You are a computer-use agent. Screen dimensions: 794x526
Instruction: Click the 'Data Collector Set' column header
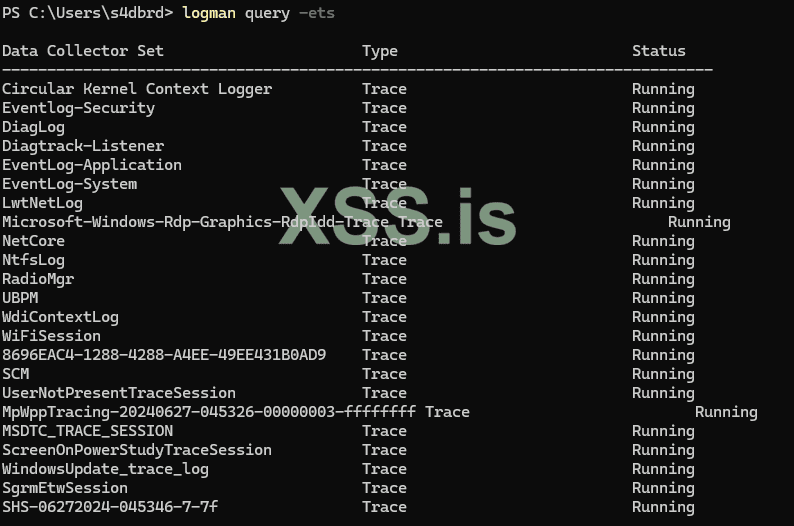click(83, 51)
